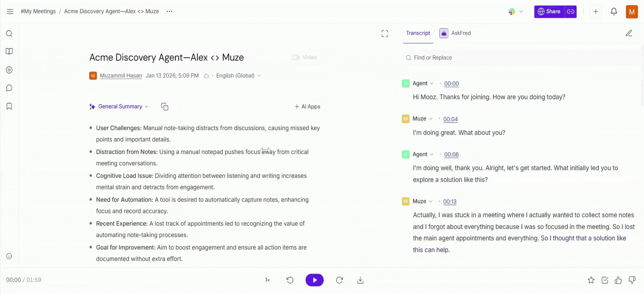Jump to timestamp 00:00 in transcript
Screen dimensions: 644x294
tap(451, 84)
